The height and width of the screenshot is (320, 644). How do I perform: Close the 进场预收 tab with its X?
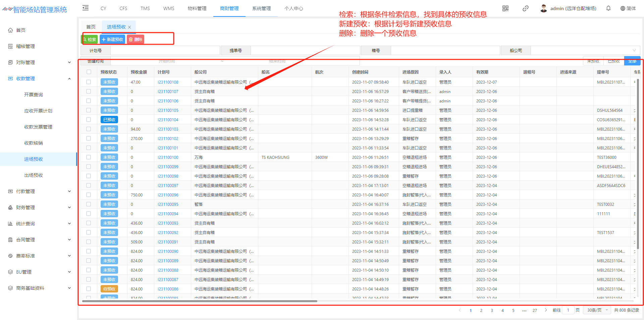(129, 27)
